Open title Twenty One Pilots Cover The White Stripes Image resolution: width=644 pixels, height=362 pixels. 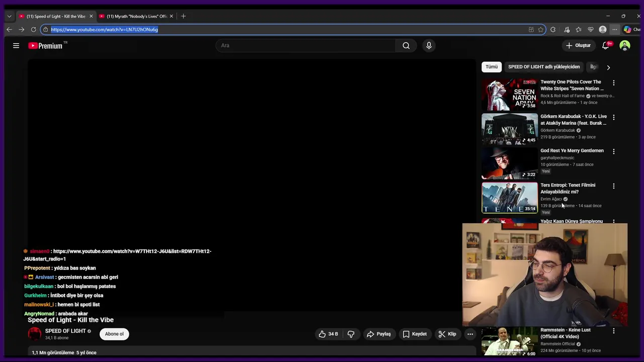[x=572, y=85]
